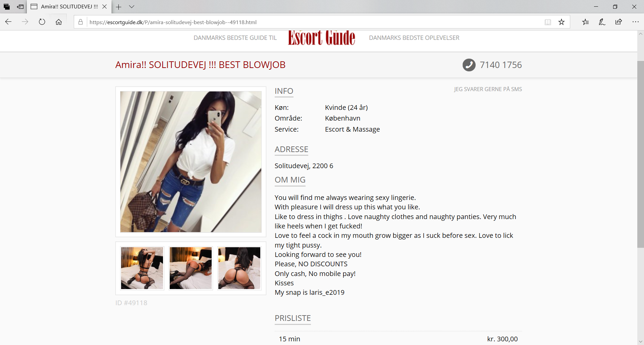Close the Amira!! SOLITUDEVEJ tab
Image resolution: width=644 pixels, height=345 pixels.
pos(105,7)
